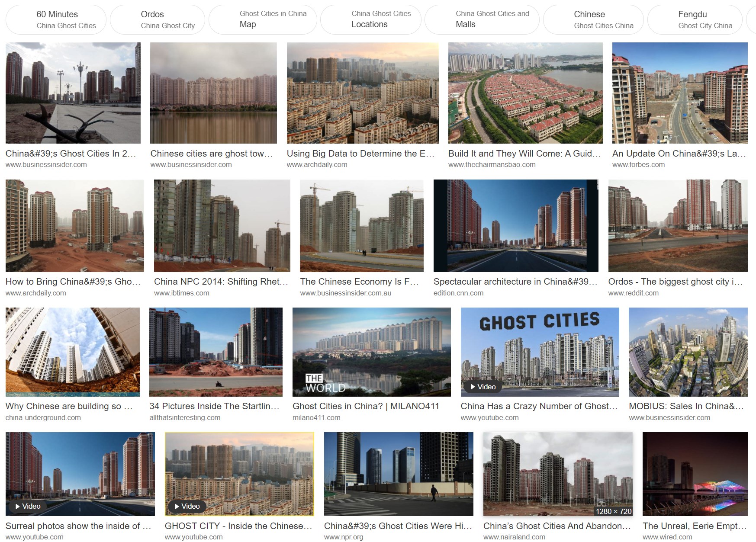Open the Fengdu Ghost City China chip
756x542 pixels.
click(x=695, y=20)
